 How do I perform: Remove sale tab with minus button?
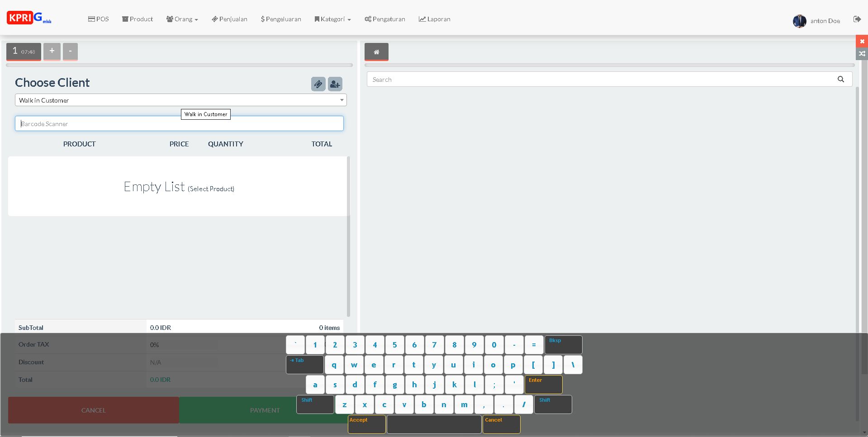coord(70,51)
